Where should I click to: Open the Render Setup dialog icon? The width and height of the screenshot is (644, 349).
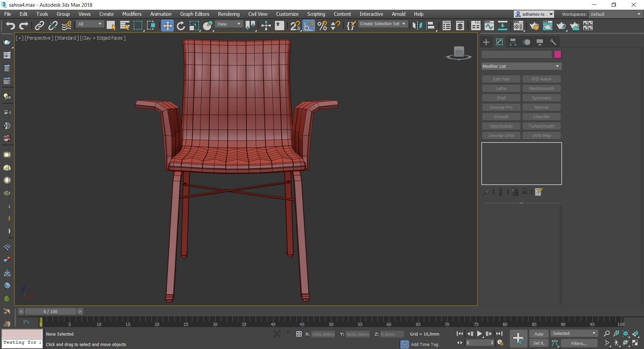[534, 26]
